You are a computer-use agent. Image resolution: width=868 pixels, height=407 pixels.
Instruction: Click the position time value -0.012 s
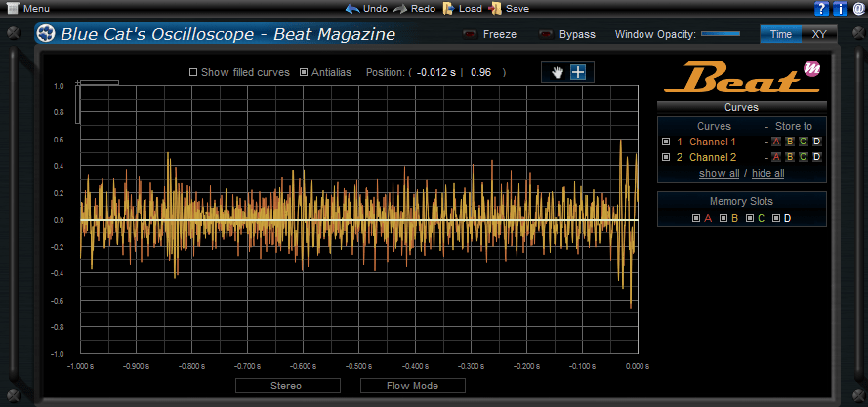pos(436,72)
